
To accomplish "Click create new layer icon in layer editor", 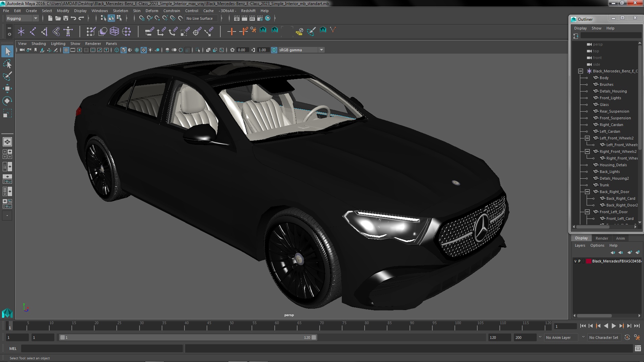I will click(x=630, y=252).
